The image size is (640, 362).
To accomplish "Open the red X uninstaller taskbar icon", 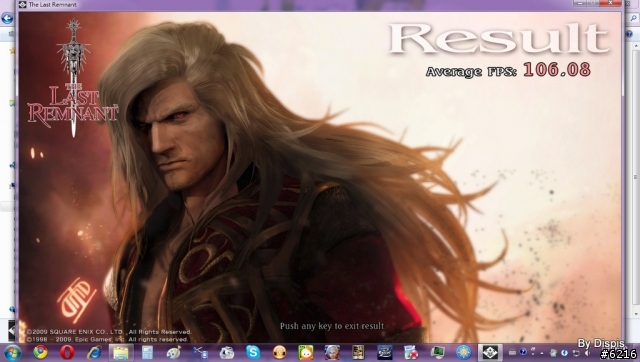I will (411, 352).
